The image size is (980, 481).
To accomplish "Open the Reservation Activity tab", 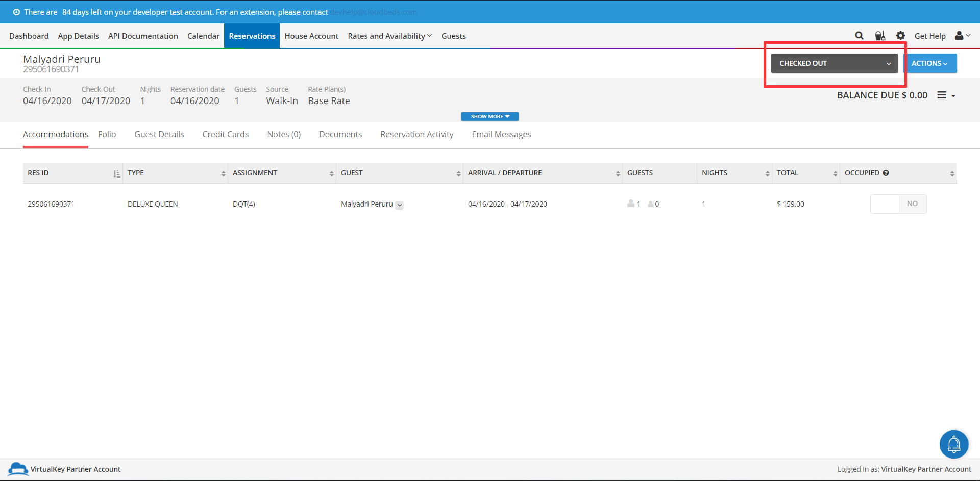I will click(417, 134).
